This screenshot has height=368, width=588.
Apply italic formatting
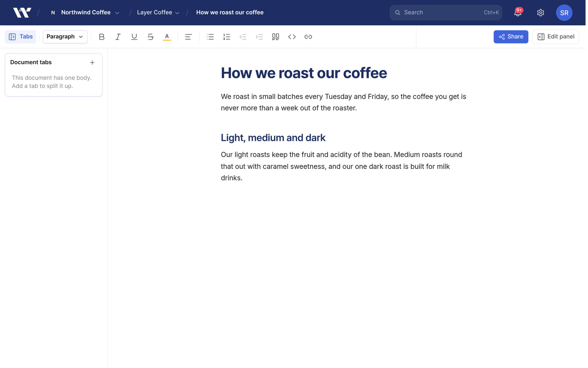[x=118, y=37]
